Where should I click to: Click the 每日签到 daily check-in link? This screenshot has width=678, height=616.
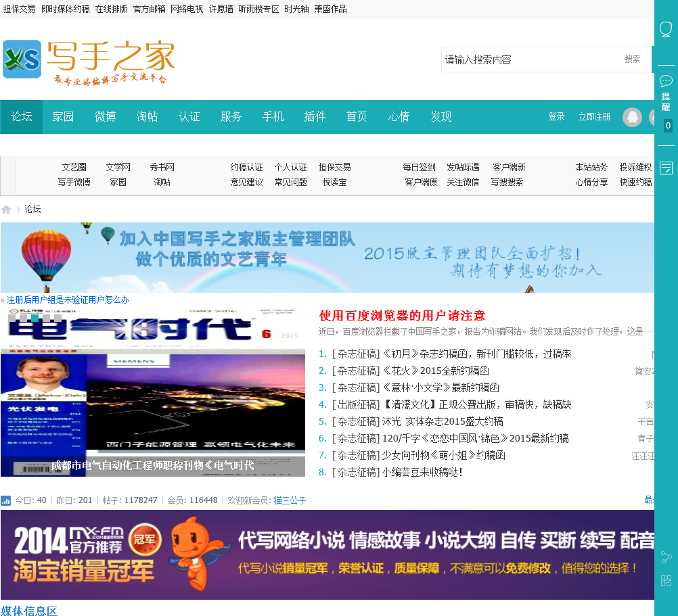(419, 167)
